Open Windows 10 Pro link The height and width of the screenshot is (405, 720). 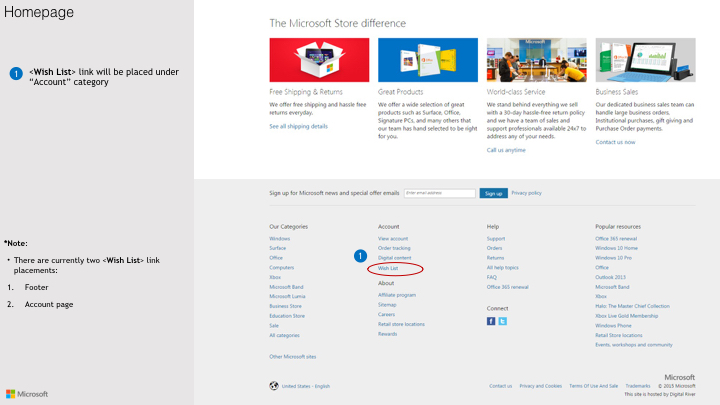(x=613, y=258)
